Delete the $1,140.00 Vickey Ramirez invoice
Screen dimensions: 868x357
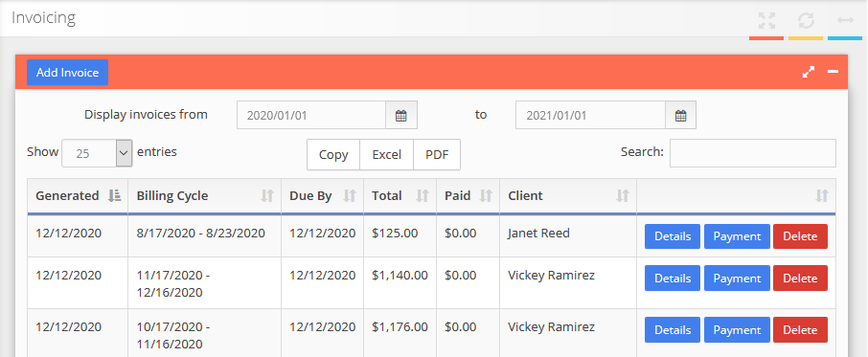tap(800, 278)
